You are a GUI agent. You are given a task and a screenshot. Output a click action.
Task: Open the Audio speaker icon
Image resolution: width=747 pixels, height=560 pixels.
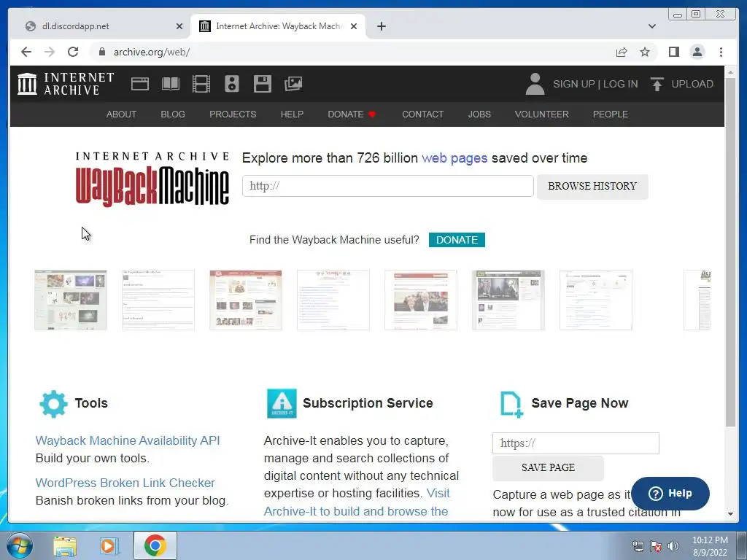231,84
